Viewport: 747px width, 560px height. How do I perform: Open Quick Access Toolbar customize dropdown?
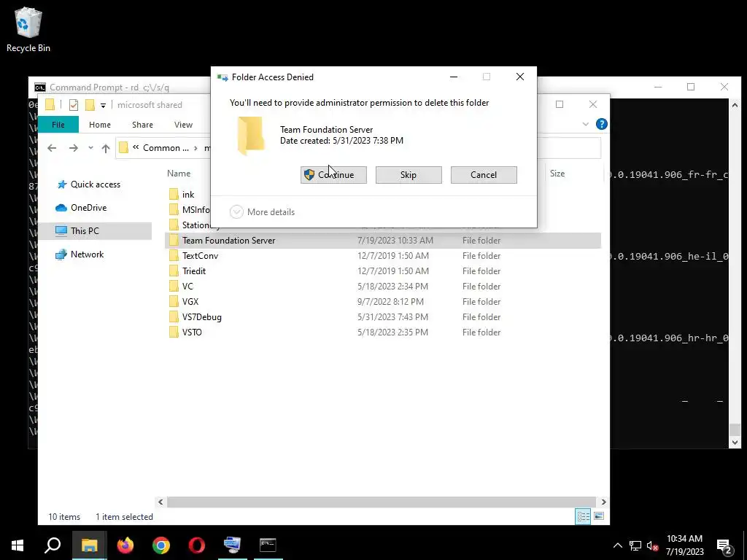(x=103, y=105)
